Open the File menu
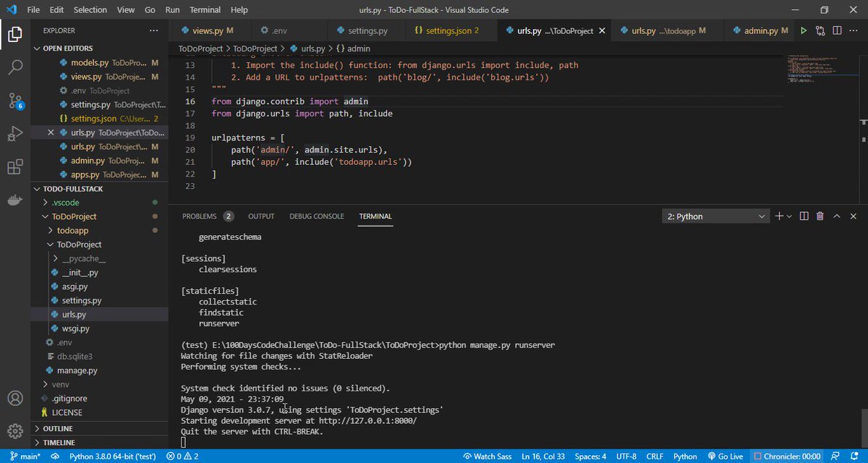868x463 pixels. (x=32, y=10)
